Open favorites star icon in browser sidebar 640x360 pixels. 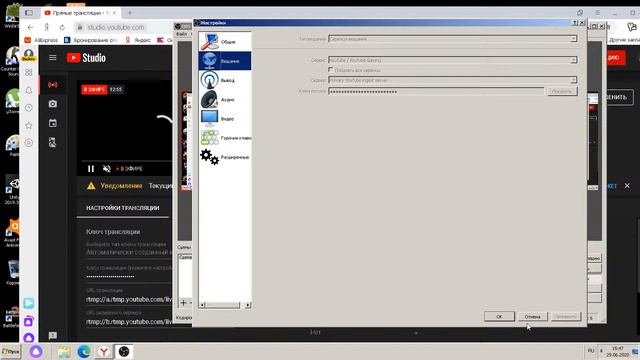point(29,125)
